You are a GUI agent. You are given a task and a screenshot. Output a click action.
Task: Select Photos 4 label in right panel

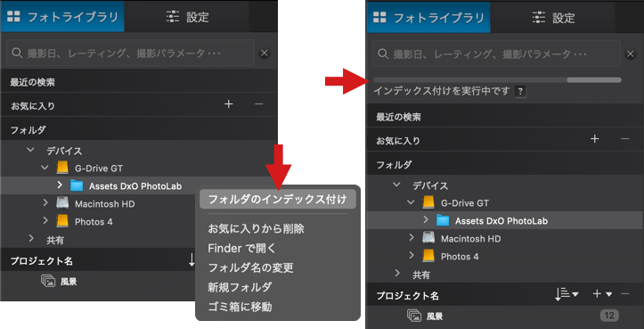pyautogui.click(x=460, y=256)
